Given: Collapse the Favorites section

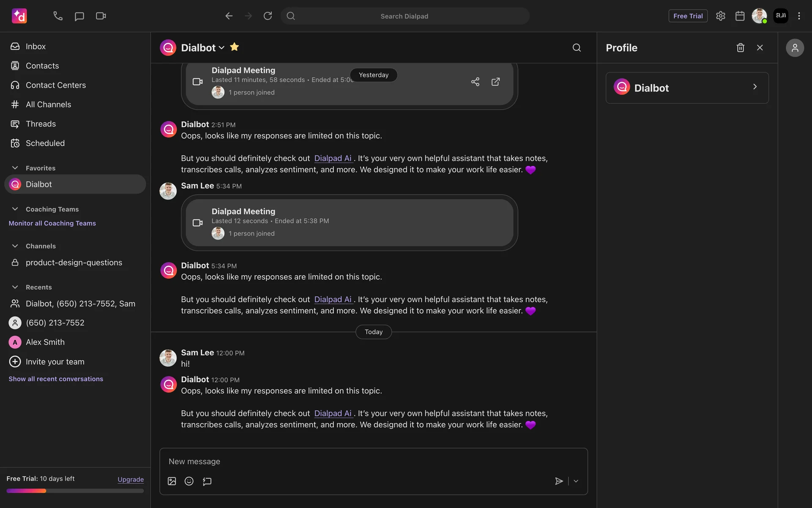Looking at the screenshot, I should click(x=15, y=168).
